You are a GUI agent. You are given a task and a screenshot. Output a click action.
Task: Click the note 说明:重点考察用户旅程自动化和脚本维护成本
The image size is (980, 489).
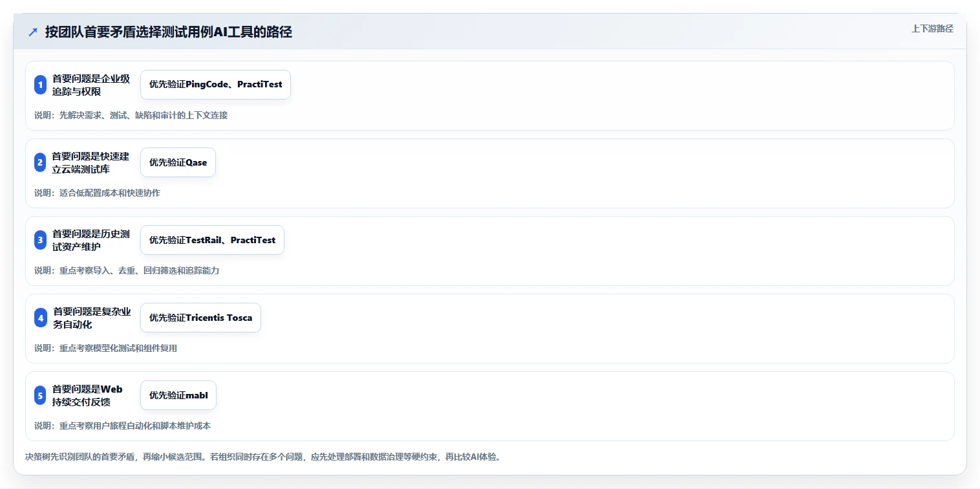(x=122, y=426)
